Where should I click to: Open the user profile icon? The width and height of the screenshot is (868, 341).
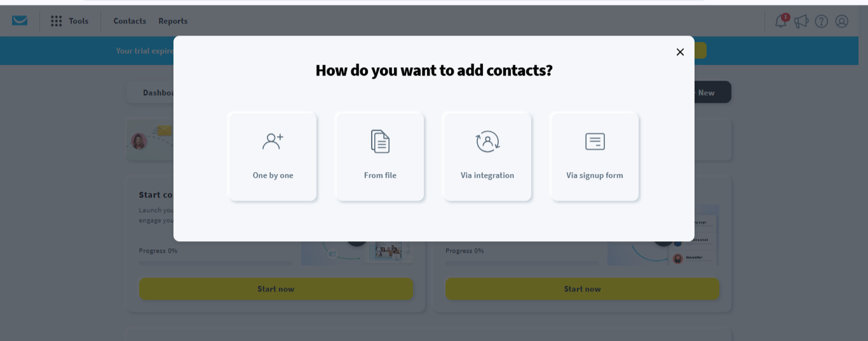click(842, 21)
